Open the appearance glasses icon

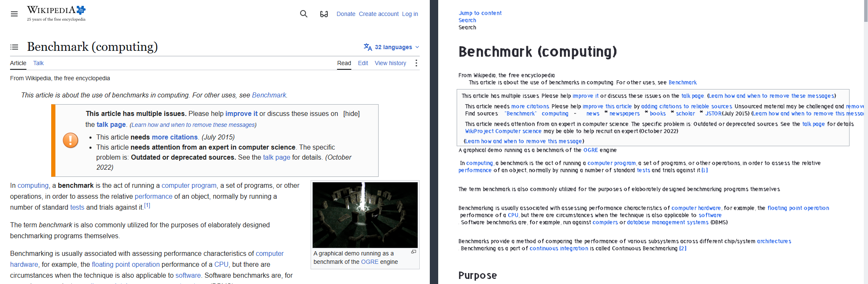tap(324, 14)
